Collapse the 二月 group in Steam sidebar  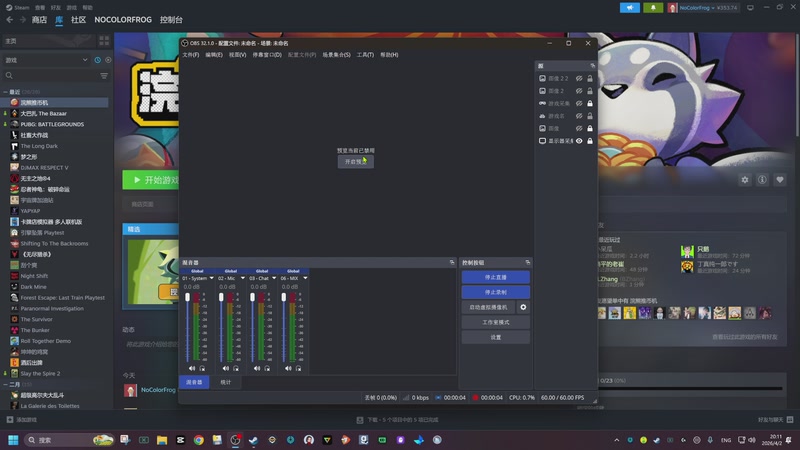(6, 384)
